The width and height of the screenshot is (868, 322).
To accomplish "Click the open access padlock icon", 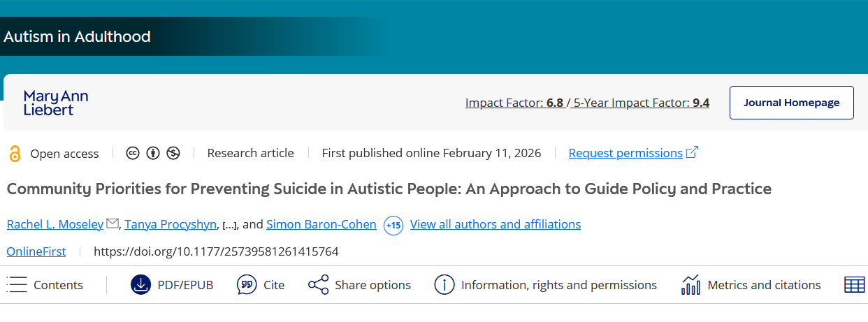I will (x=15, y=154).
